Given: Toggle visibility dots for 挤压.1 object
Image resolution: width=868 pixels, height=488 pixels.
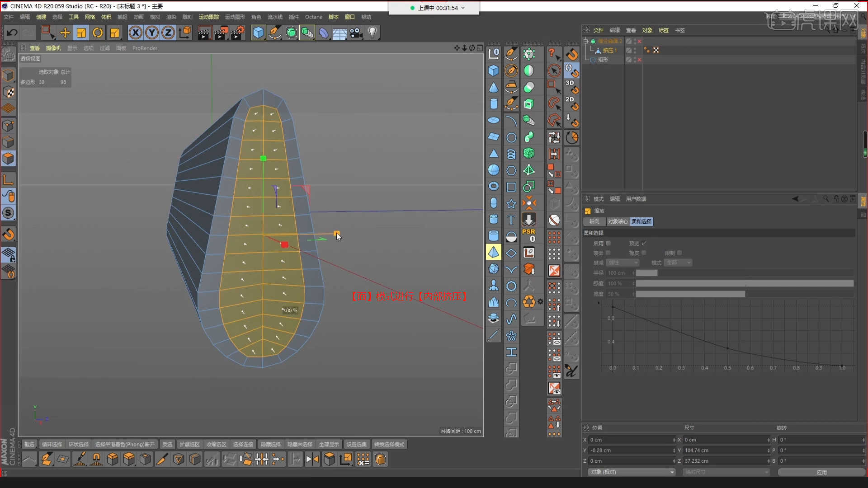Looking at the screenshot, I should (635, 50).
